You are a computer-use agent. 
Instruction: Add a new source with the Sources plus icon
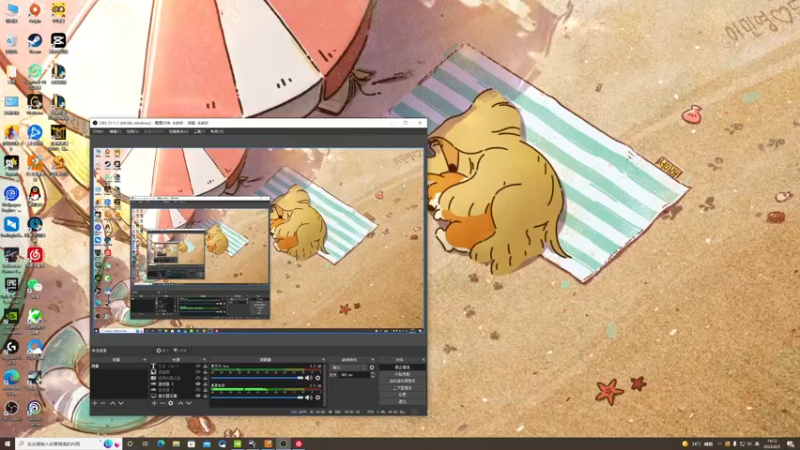[x=154, y=403]
